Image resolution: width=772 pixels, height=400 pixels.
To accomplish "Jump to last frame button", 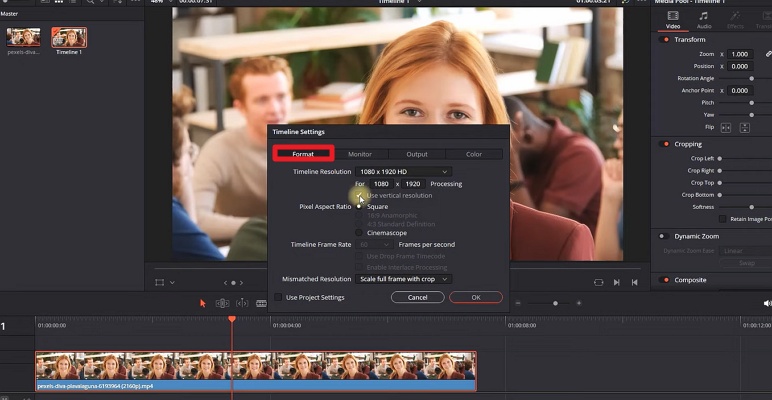I will pos(635,282).
